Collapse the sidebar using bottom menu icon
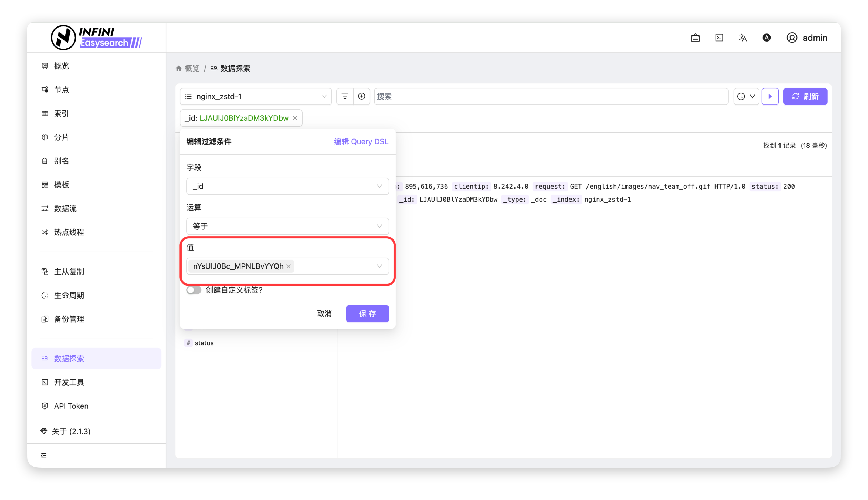The height and width of the screenshot is (500, 868). tap(43, 455)
